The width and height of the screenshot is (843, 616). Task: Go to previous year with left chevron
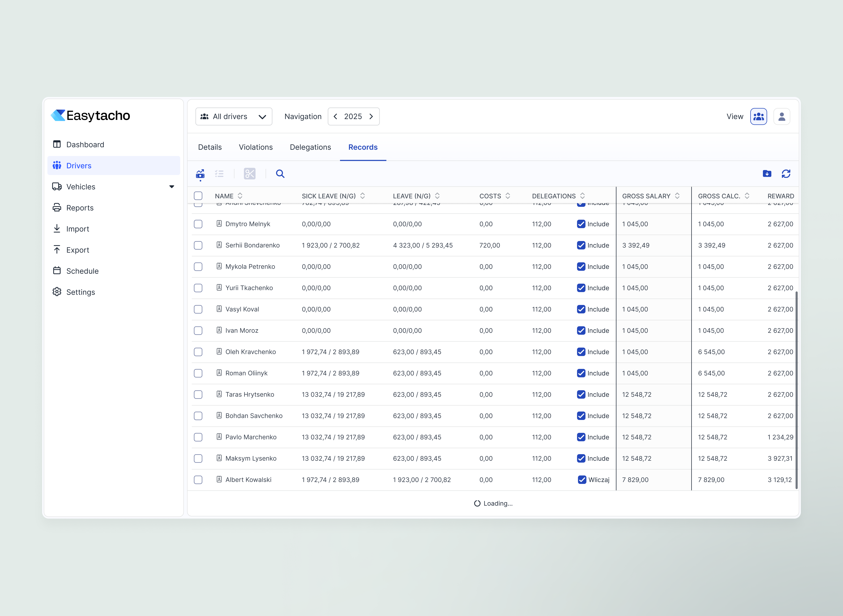point(336,117)
